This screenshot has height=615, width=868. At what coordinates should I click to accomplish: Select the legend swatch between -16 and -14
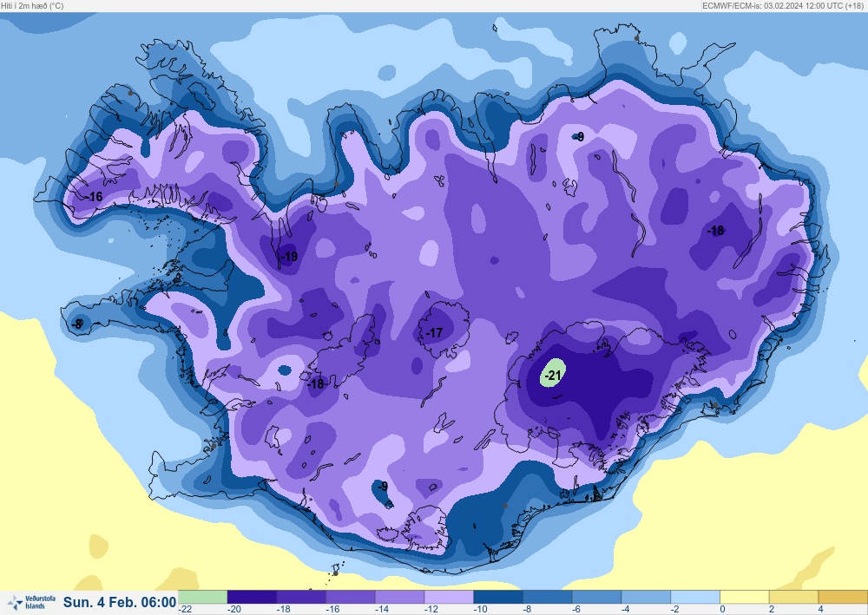click(x=351, y=597)
